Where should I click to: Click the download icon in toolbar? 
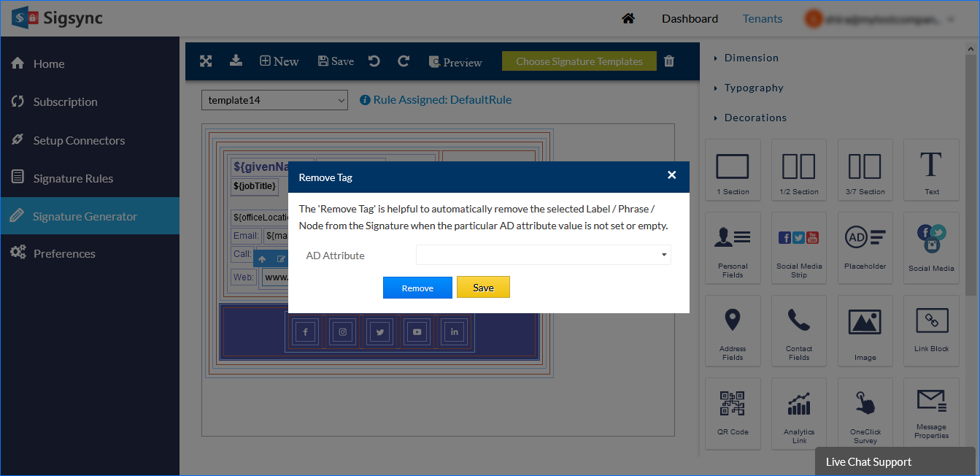click(x=236, y=61)
